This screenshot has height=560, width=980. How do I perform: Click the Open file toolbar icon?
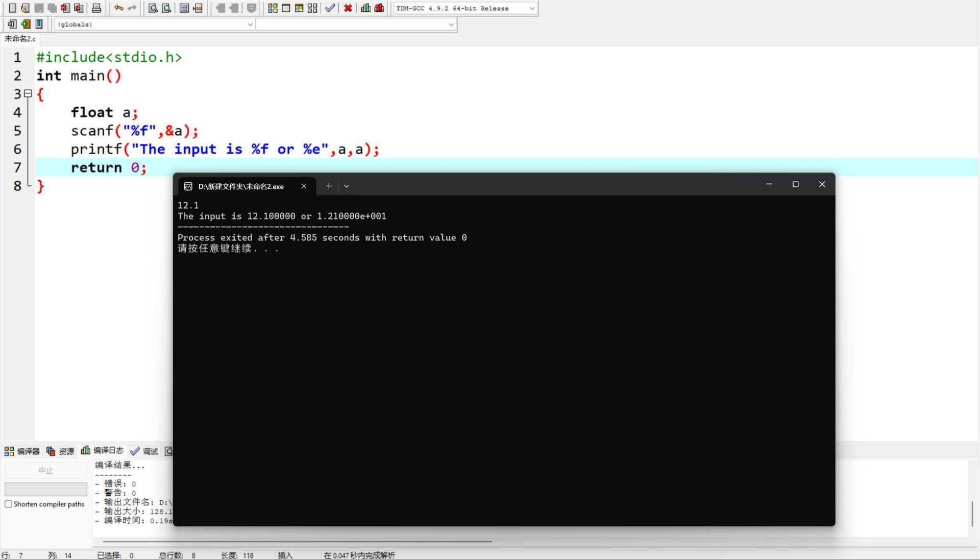[x=25, y=8]
